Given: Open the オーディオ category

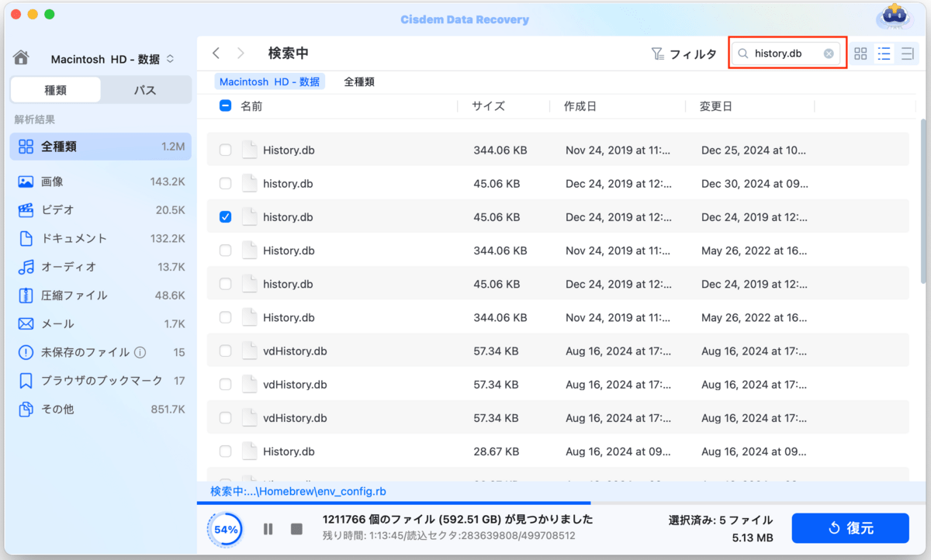Looking at the screenshot, I should 100,267.
